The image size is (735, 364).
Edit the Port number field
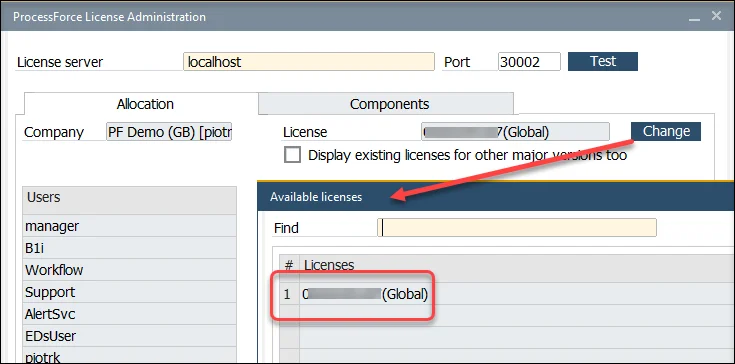tap(529, 62)
